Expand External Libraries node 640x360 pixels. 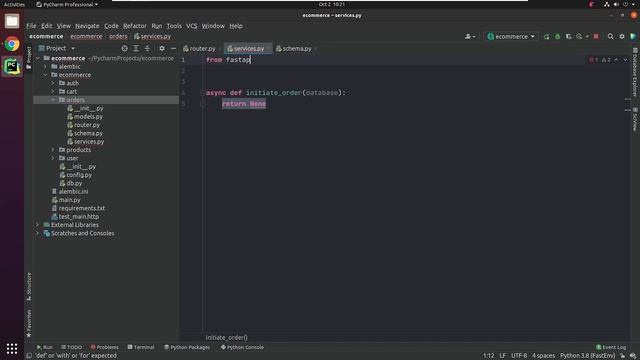click(x=38, y=225)
